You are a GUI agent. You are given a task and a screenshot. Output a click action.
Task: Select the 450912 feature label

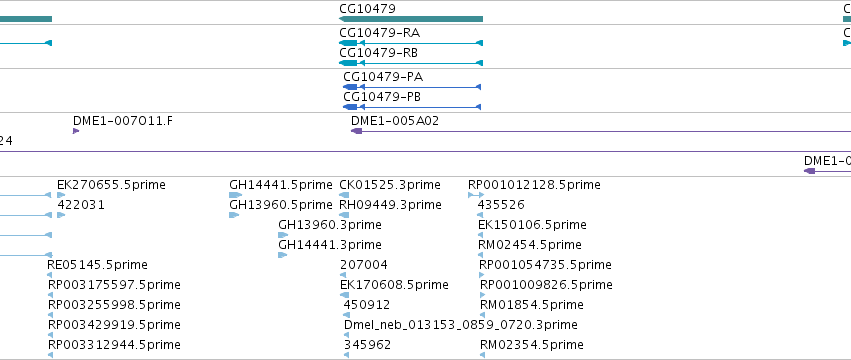[367, 305]
